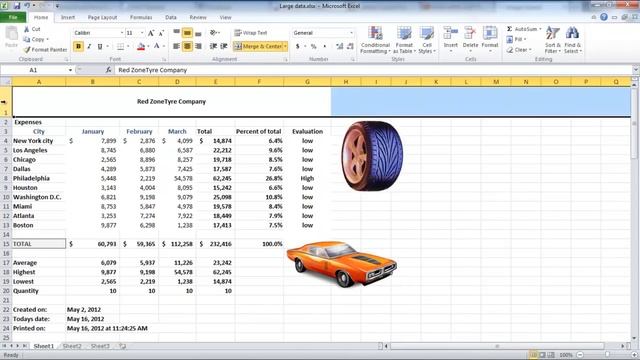The height and width of the screenshot is (360, 640).
Task: Toggle Wrap Text
Action: (251, 33)
